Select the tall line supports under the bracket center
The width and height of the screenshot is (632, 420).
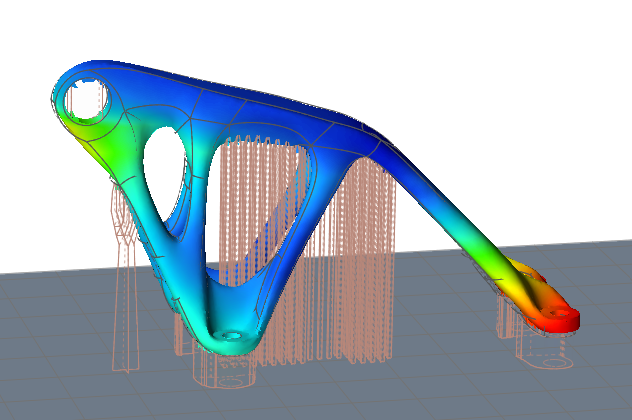pos(306,250)
